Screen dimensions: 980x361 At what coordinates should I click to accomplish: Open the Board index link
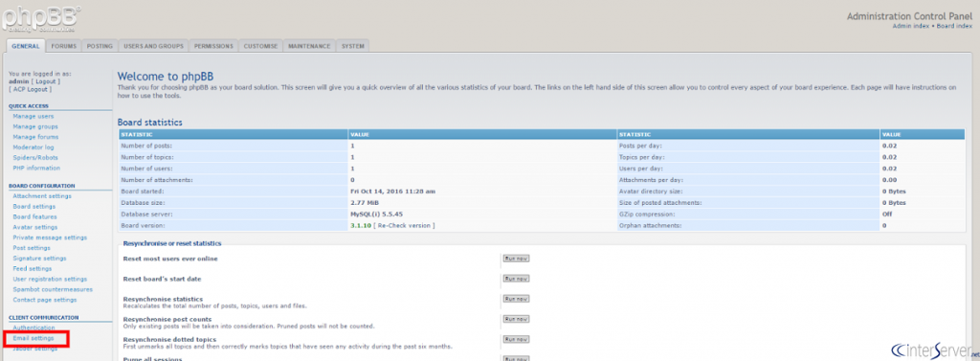(954, 26)
